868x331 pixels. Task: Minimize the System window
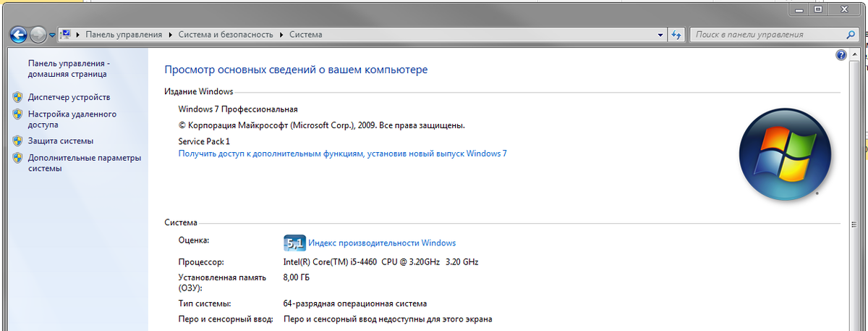tap(800, 9)
